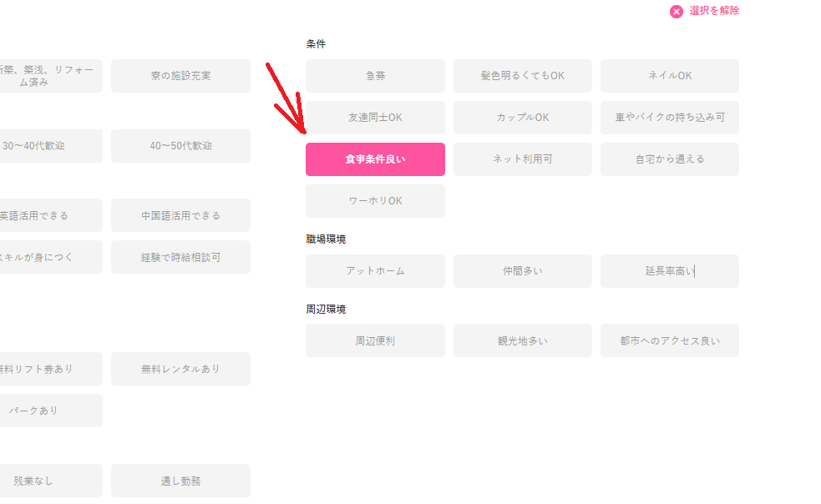Enable the ワーホリOK condition
821x504 pixels.
tap(375, 201)
